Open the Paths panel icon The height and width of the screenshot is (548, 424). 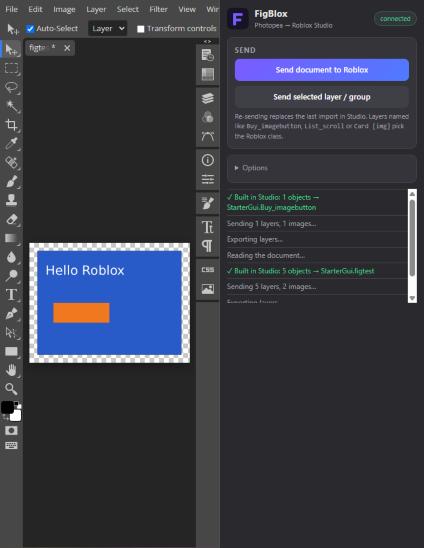[208, 136]
